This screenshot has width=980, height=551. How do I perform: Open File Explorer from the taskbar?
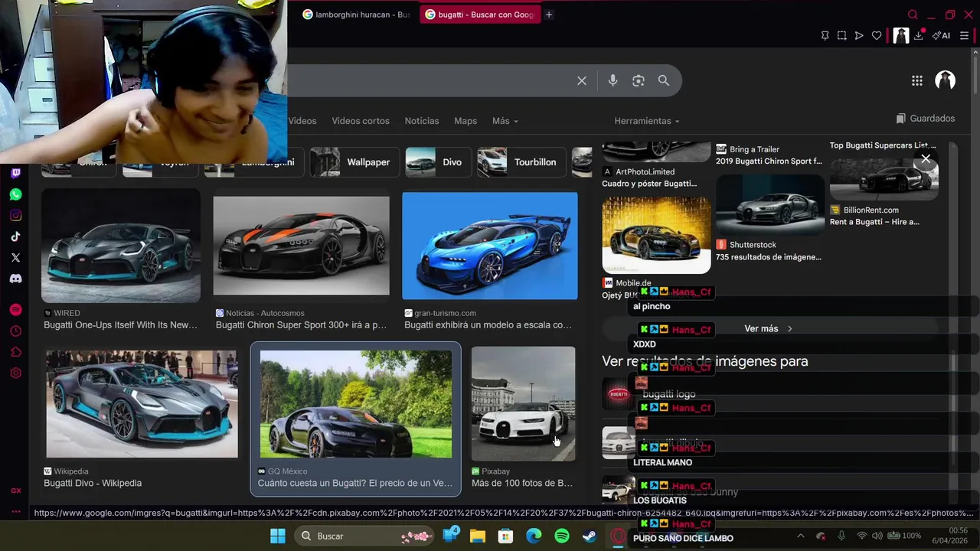click(478, 536)
